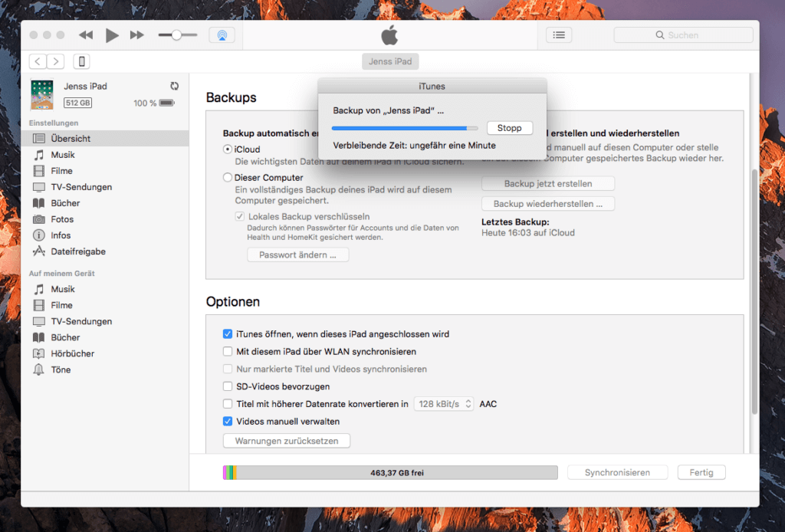Select the Dieser Computer radio button
The height and width of the screenshot is (532, 785).
[x=227, y=177]
